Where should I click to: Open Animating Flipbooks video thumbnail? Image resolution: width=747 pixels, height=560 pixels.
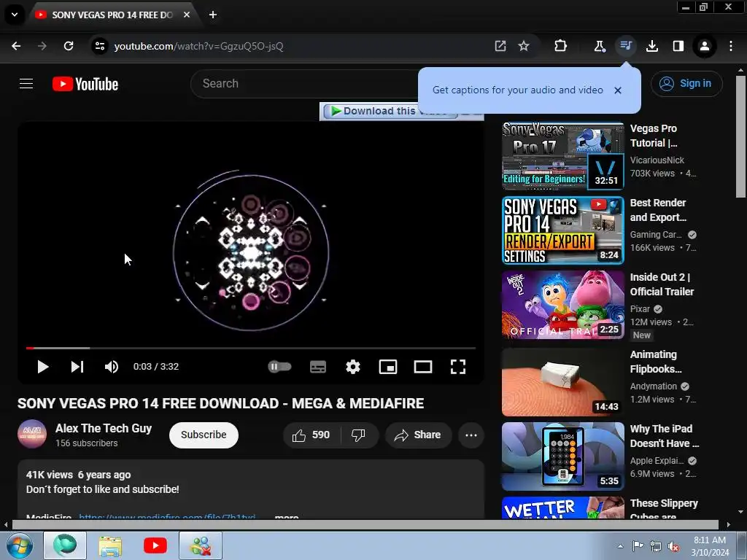tap(562, 382)
